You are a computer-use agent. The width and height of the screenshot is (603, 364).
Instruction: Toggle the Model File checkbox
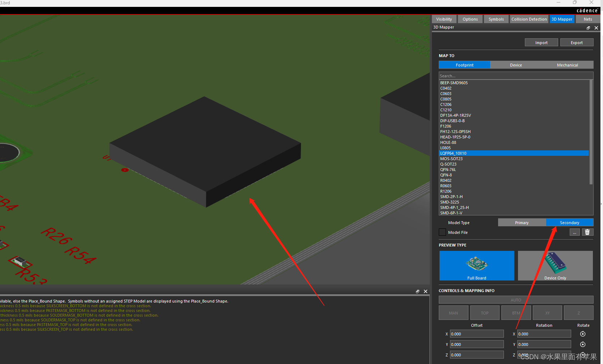point(442,232)
